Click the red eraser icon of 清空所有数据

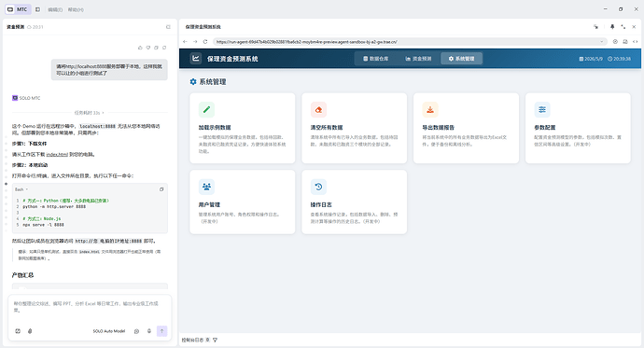point(318,109)
